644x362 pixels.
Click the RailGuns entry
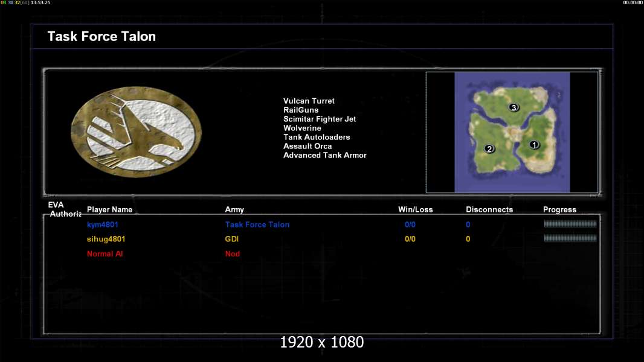(301, 110)
